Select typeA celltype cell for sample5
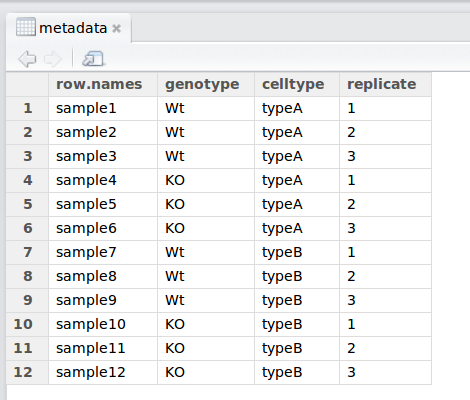Image resolution: width=470 pixels, height=400 pixels. click(297, 205)
